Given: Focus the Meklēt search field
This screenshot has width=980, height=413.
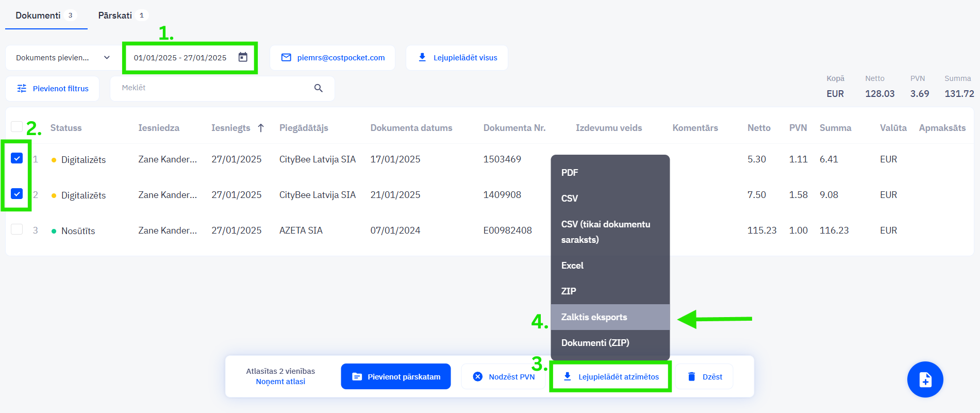Looking at the screenshot, I should pyautogui.click(x=222, y=88).
